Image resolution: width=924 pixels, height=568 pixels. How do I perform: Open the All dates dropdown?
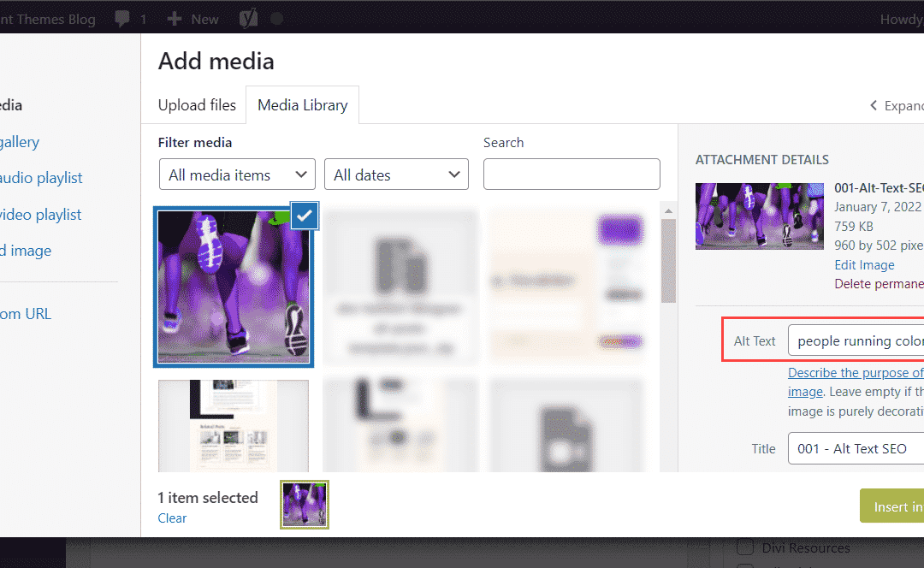click(397, 175)
